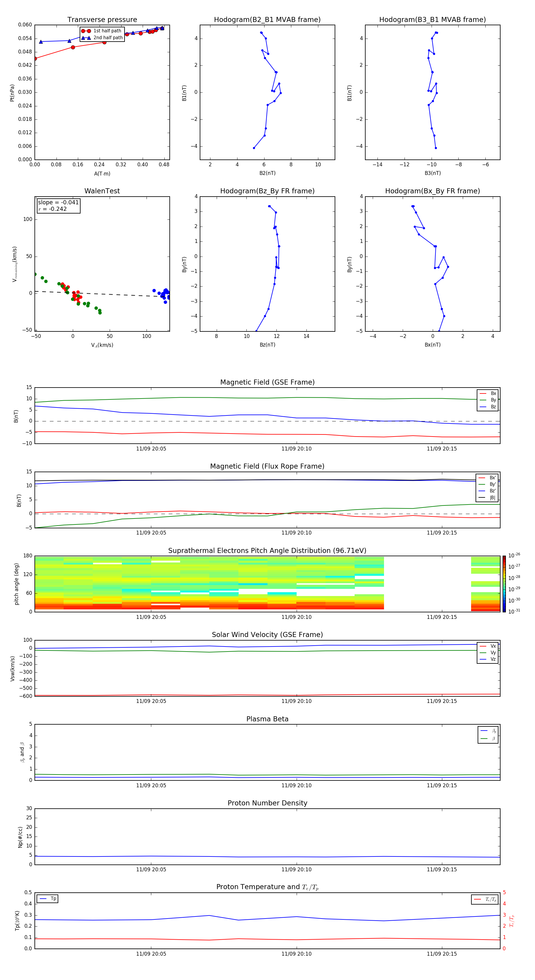Click the first red point of transverse pressure curve
The image size is (535, 980).
[x=35, y=59]
